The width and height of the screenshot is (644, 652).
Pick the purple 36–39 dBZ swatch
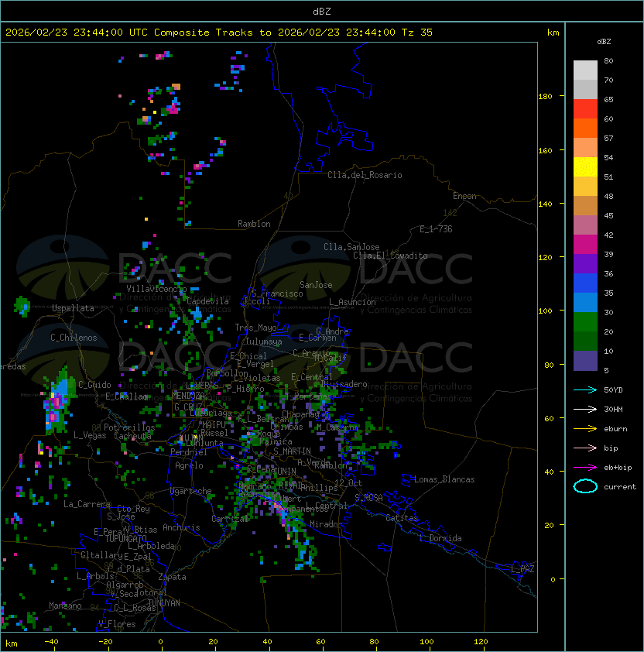pyautogui.click(x=585, y=263)
